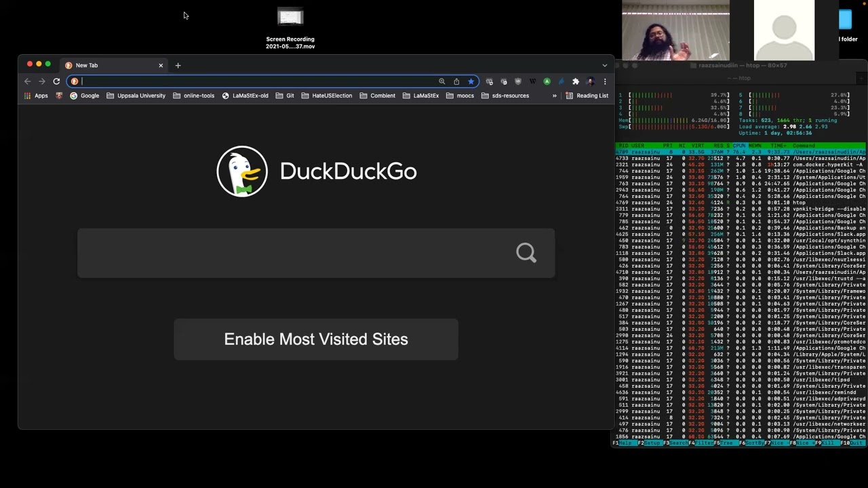Click F10 Quit in htop footer

(854, 443)
